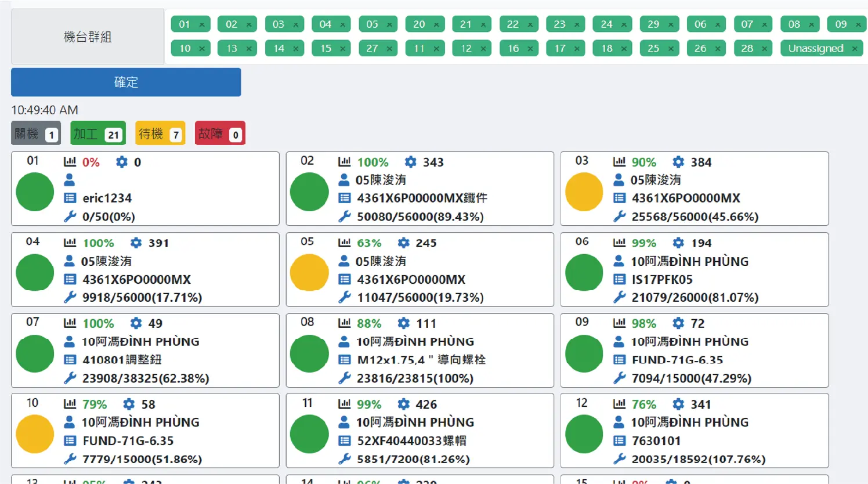
Task: Click the bar chart icon in machine 12 card
Action: click(619, 404)
